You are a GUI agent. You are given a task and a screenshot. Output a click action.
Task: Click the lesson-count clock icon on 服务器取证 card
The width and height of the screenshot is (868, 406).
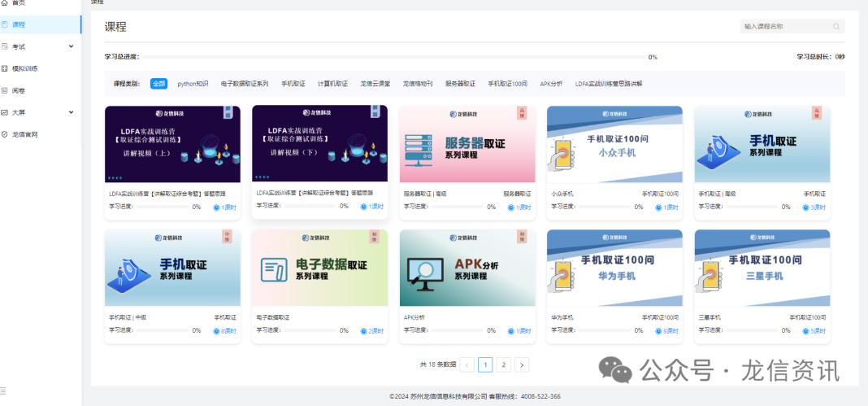[x=510, y=207]
